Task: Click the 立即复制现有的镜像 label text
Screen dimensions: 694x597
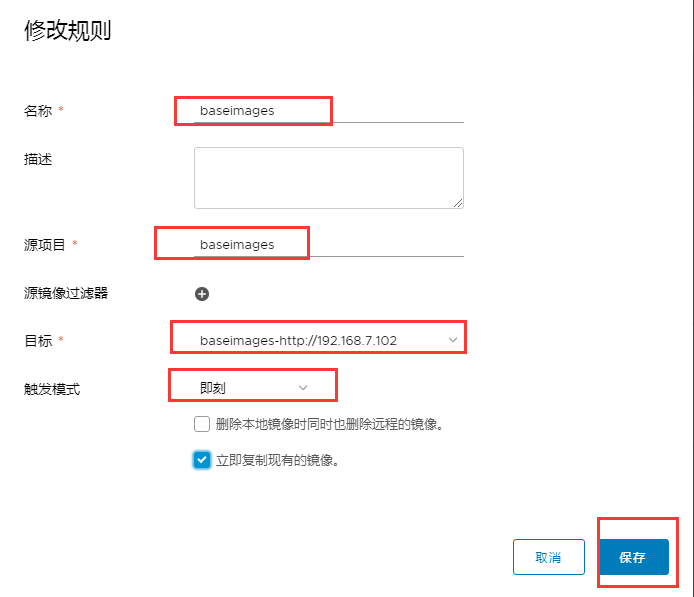Action: [277, 462]
